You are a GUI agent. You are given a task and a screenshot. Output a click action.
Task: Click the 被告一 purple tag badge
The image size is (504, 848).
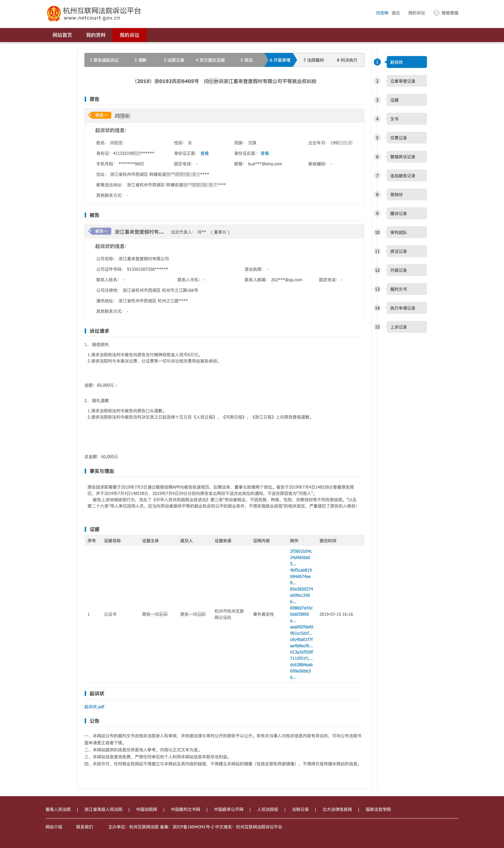click(x=100, y=231)
